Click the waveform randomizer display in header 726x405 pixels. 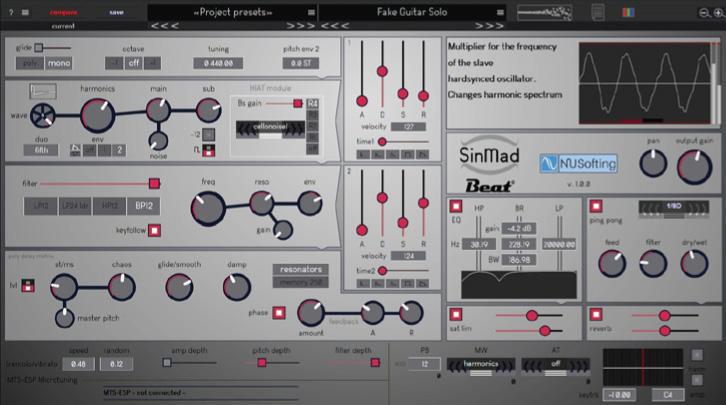[544, 12]
